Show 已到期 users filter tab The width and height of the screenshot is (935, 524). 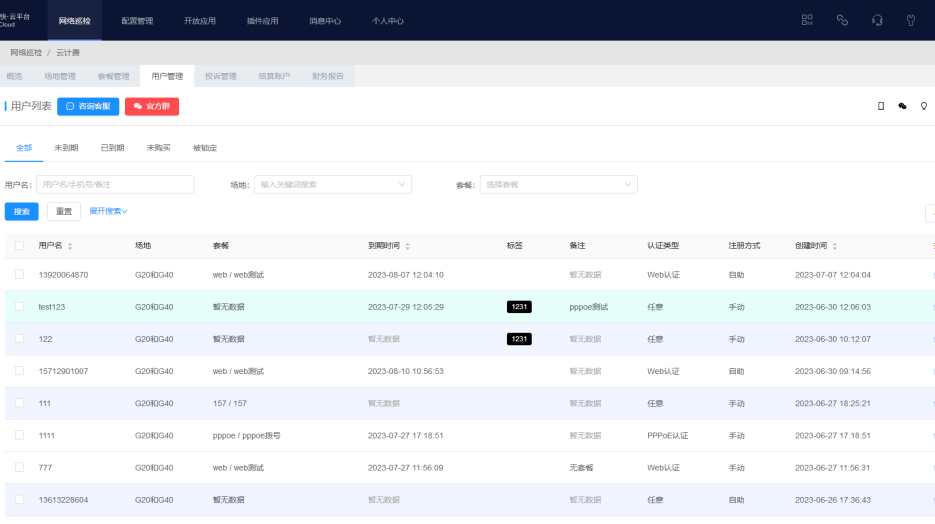[x=112, y=148]
